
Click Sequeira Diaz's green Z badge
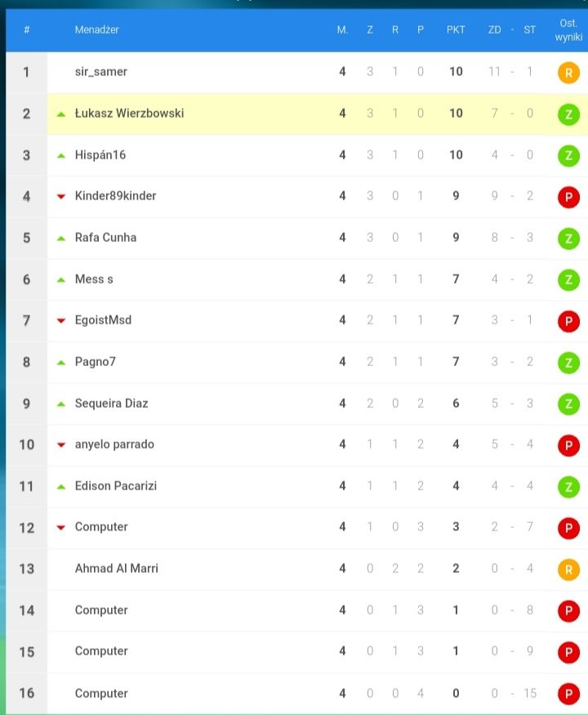coord(568,404)
